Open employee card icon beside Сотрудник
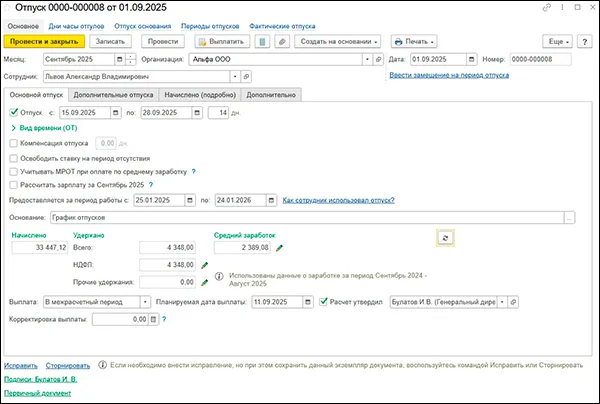This screenshot has height=404, width=600. click(x=247, y=76)
